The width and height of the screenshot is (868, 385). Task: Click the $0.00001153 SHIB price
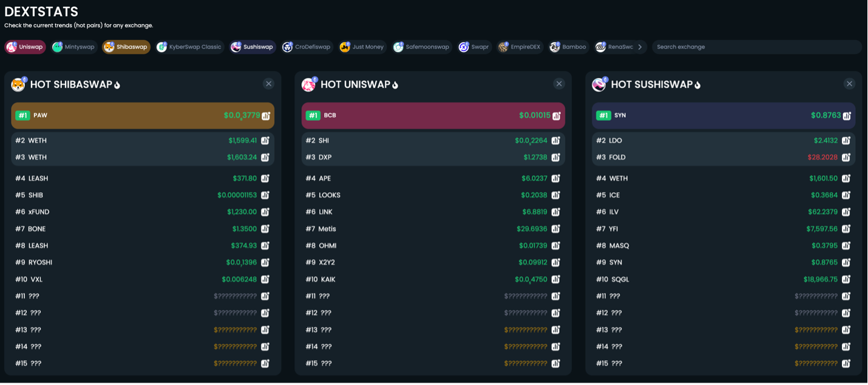(237, 195)
